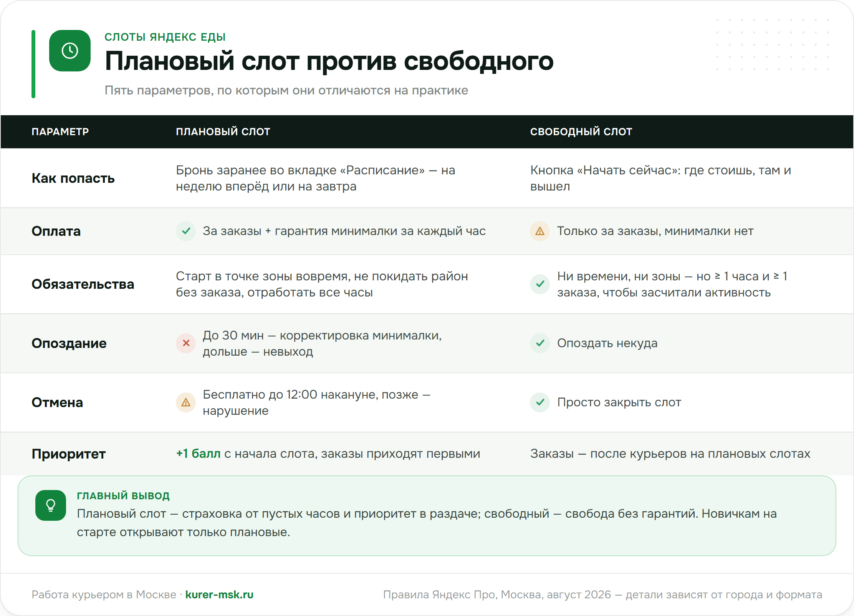
Task: Click the warning triangle beside 'Бесплатно до 12:00'
Action: 186,402
